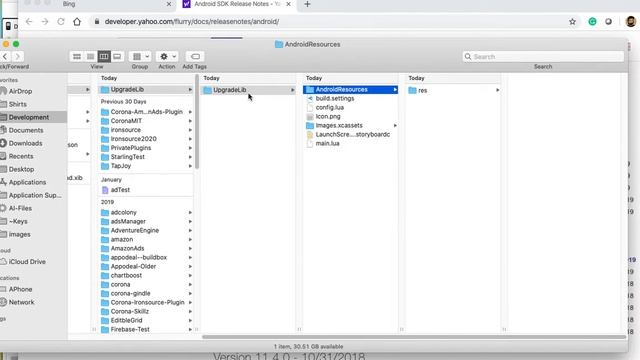The width and height of the screenshot is (640, 360).
Task: Select Finder column view button
Action: 104,56
